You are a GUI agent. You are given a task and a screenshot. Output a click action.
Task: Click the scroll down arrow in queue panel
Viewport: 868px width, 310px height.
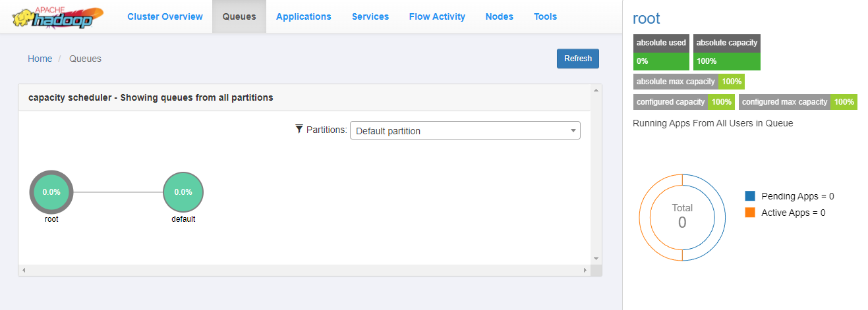click(x=596, y=259)
